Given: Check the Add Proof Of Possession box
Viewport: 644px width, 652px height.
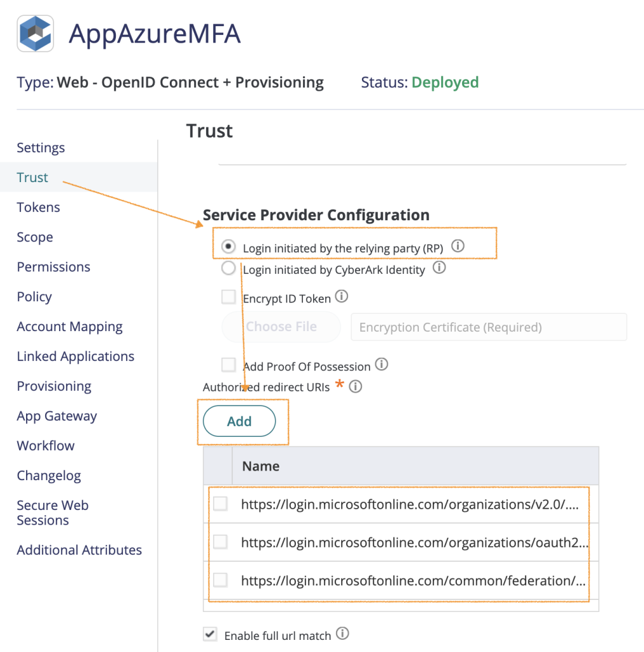Looking at the screenshot, I should click(228, 365).
